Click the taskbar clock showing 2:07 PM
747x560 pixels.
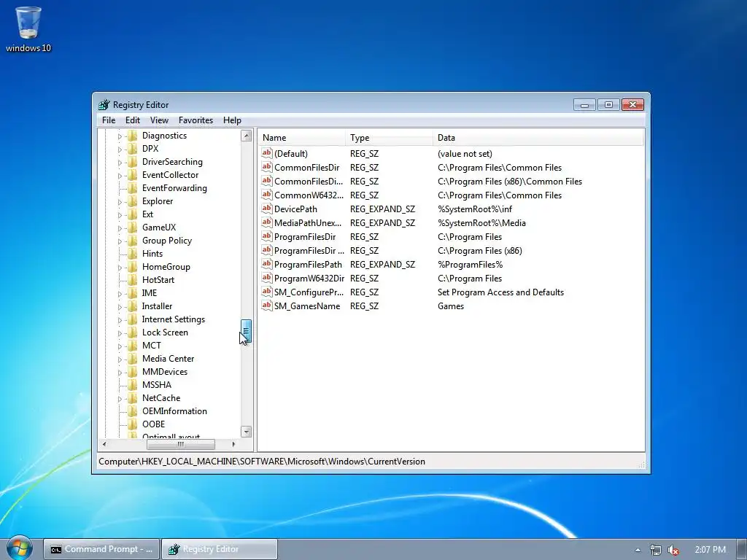click(x=710, y=550)
